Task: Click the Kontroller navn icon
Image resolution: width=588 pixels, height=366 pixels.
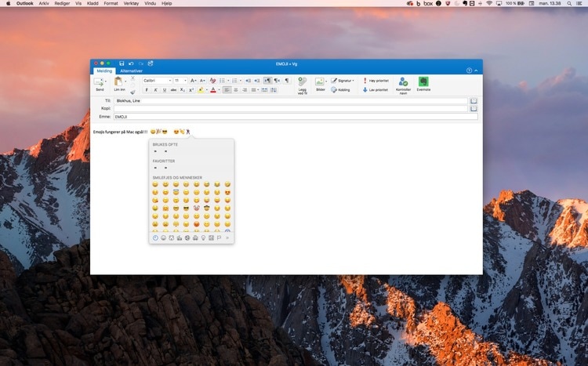Action: click(403, 83)
